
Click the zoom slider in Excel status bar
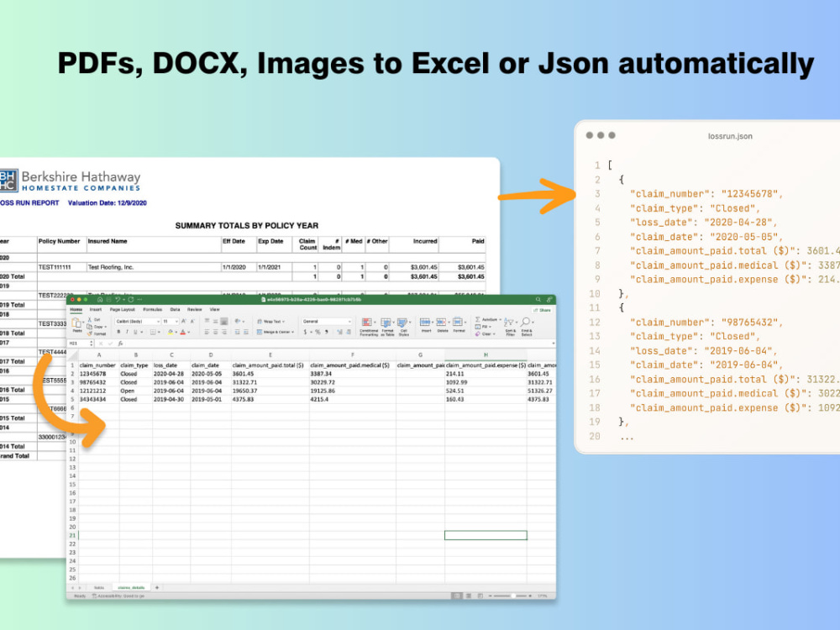(513, 596)
